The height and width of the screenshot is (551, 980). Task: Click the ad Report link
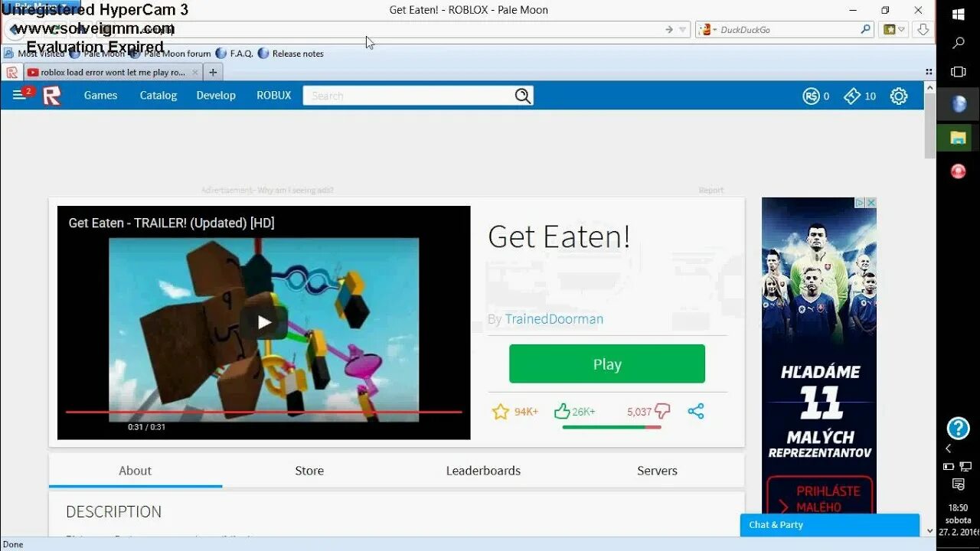pos(710,190)
